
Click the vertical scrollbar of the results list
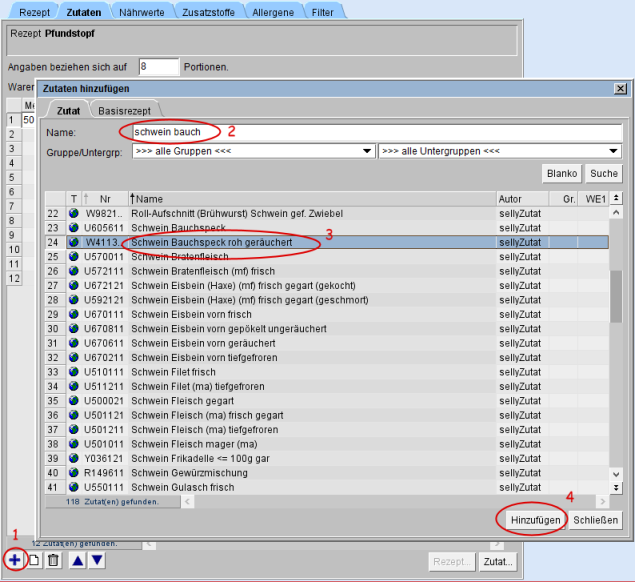pyautogui.click(x=616, y=280)
